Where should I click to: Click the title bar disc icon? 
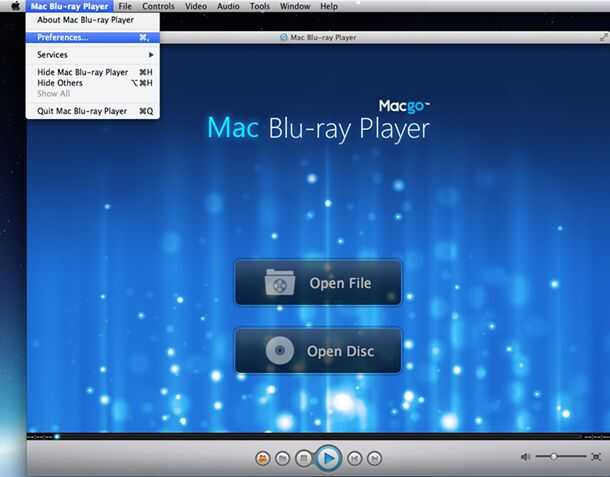[284, 37]
